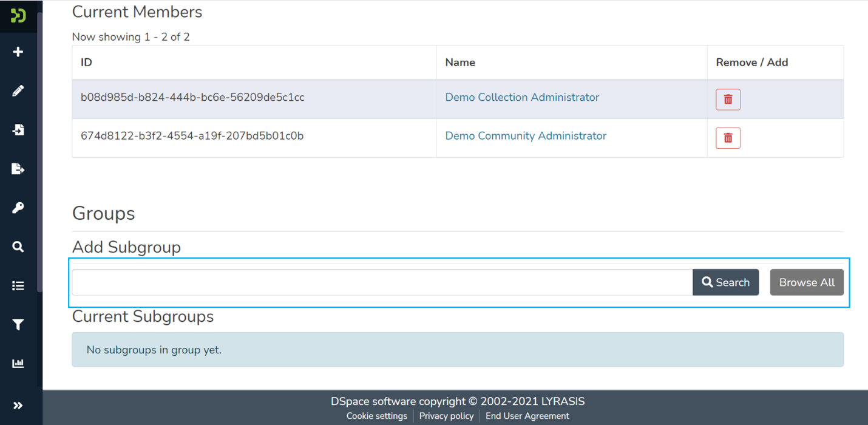
Task: View the Privacy policy footer link
Action: pyautogui.click(x=446, y=416)
